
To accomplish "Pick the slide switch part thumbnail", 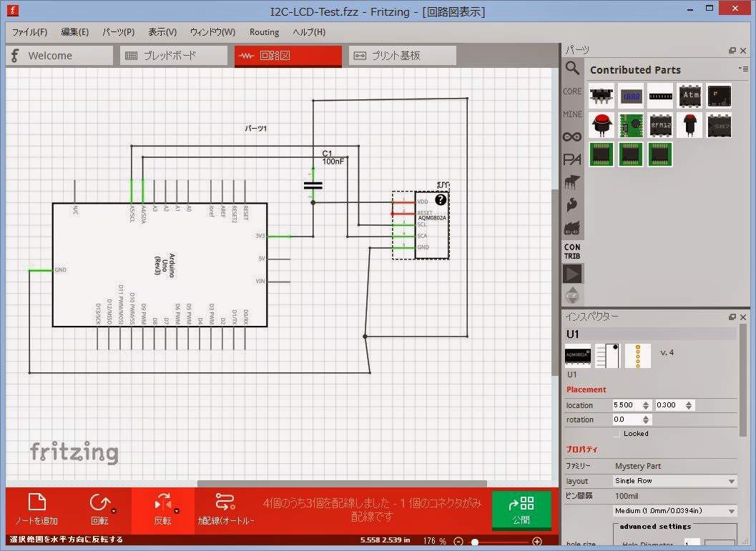I will [x=602, y=95].
